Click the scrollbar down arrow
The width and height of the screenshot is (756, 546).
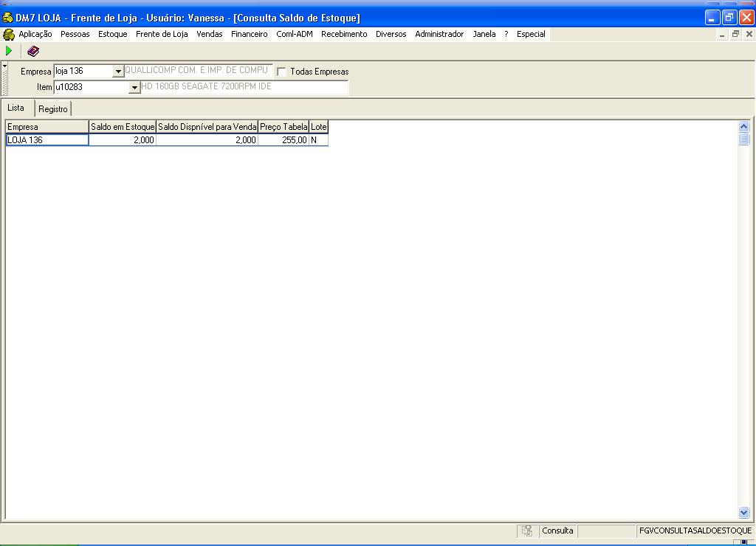(x=744, y=512)
